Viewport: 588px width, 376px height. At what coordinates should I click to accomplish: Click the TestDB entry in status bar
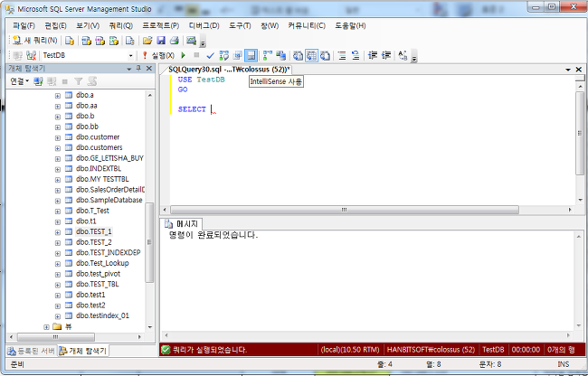[x=493, y=350]
